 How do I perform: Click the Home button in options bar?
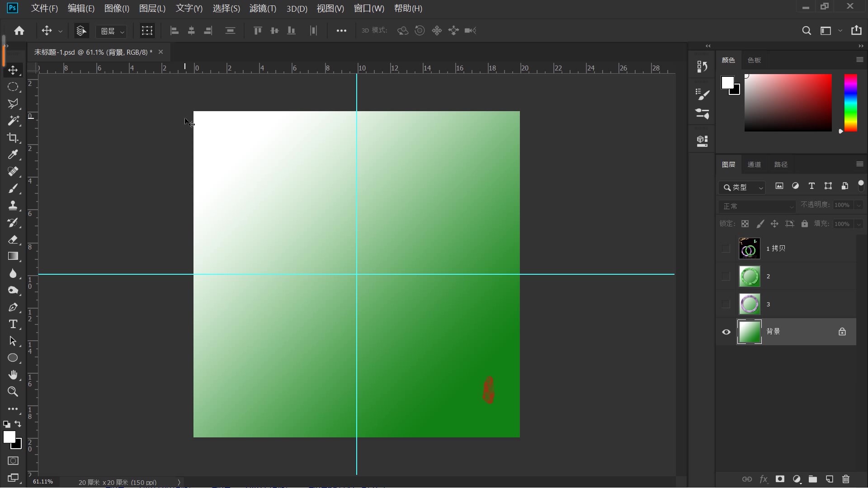coord(19,31)
